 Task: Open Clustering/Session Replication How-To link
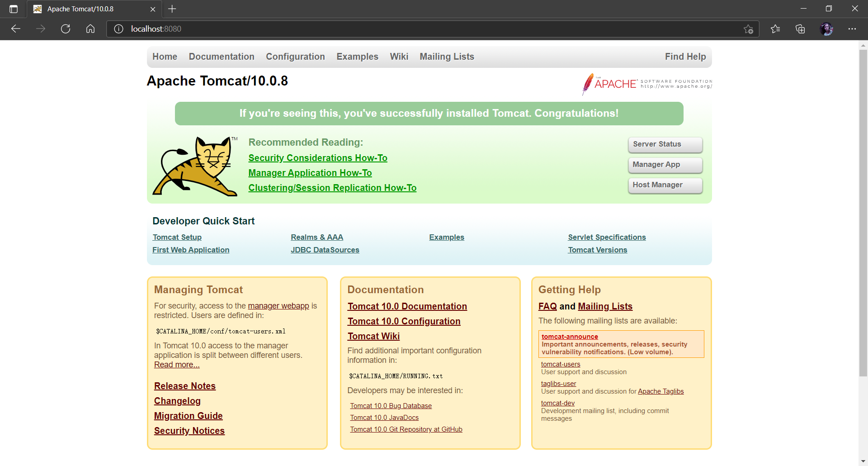[332, 188]
